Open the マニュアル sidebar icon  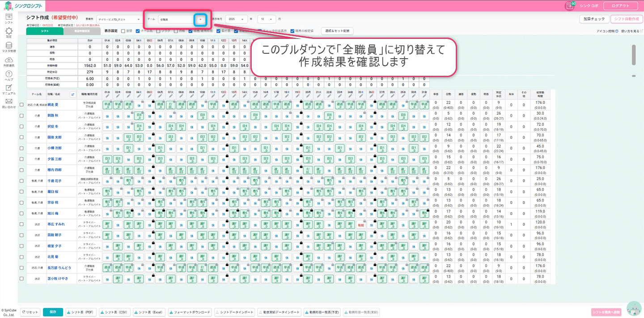pos(8,88)
